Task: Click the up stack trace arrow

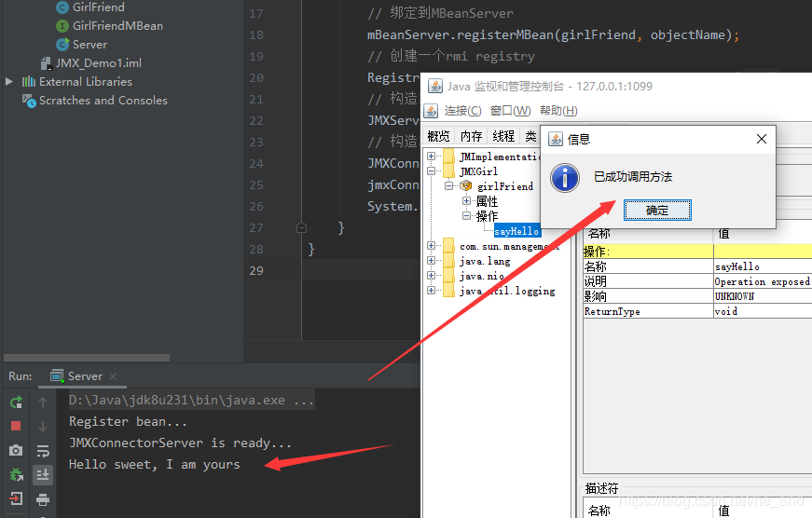Action: (x=43, y=402)
